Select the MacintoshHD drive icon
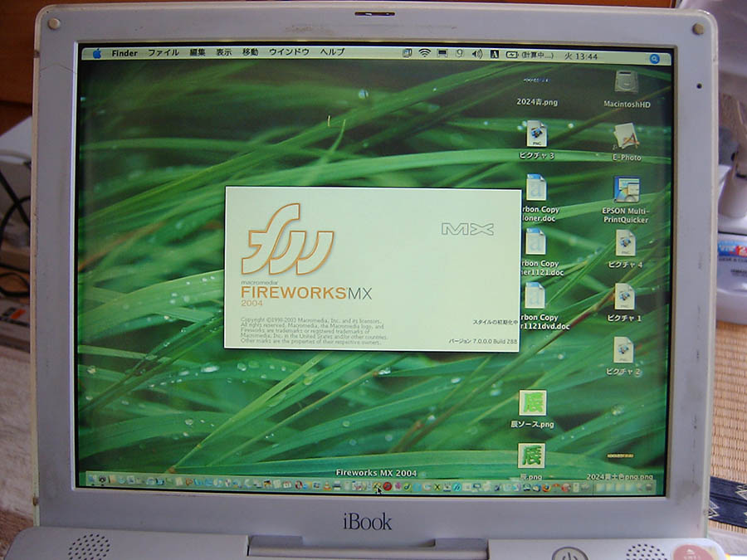Screen dimensions: 747x560 (627, 82)
